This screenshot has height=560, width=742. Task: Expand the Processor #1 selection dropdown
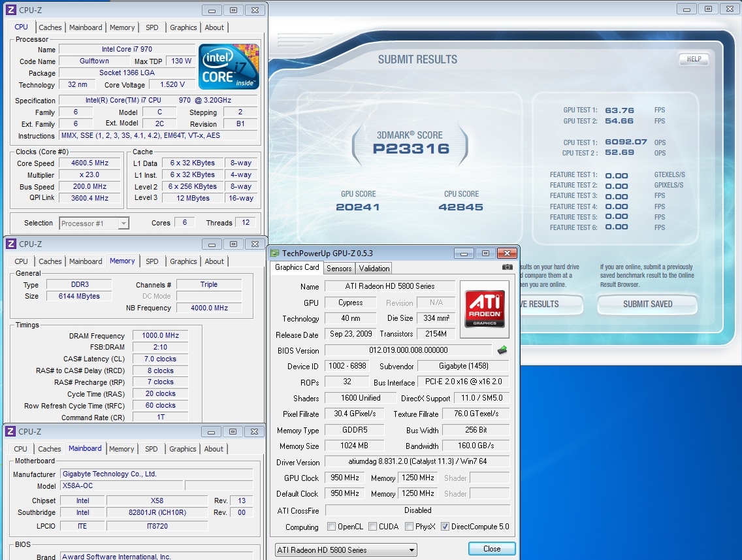click(x=94, y=223)
